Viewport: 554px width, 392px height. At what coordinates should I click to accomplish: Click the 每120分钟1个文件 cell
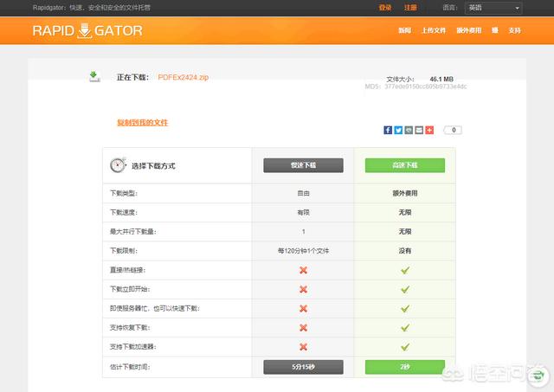[303, 251]
